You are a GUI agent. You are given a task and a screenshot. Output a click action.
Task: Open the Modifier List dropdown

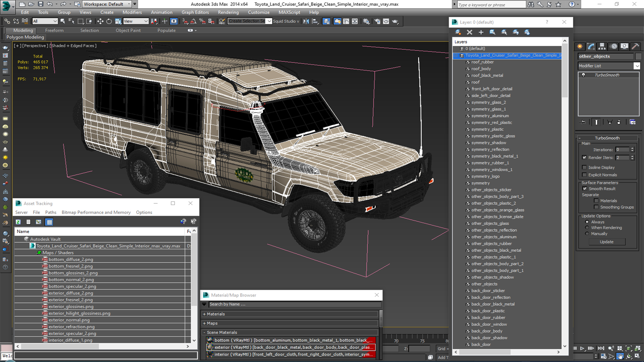click(637, 66)
